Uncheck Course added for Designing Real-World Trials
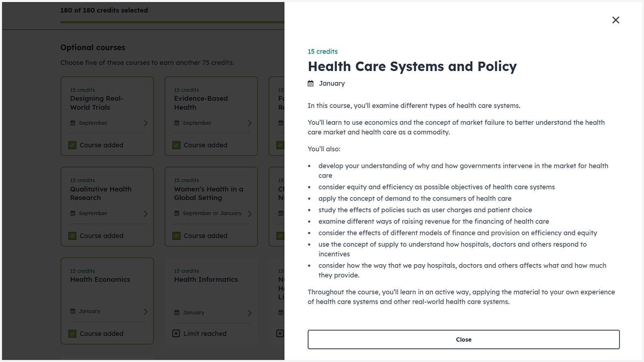 (72, 145)
